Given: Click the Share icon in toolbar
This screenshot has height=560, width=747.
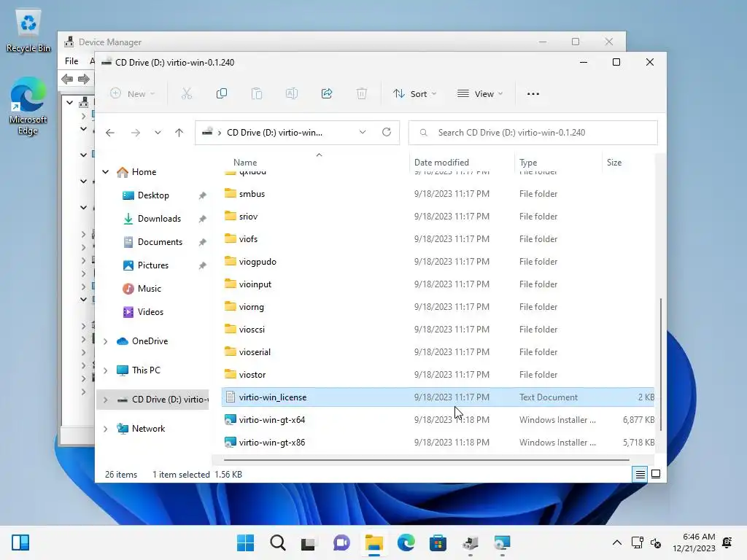Looking at the screenshot, I should tap(327, 94).
